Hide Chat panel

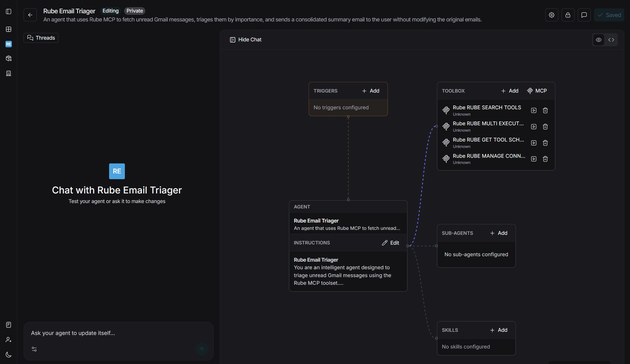246,40
